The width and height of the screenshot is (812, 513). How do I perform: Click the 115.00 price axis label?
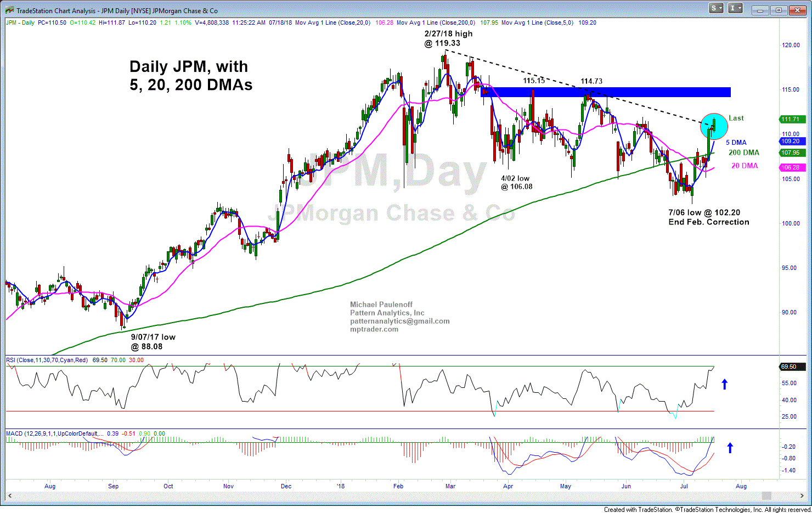791,89
